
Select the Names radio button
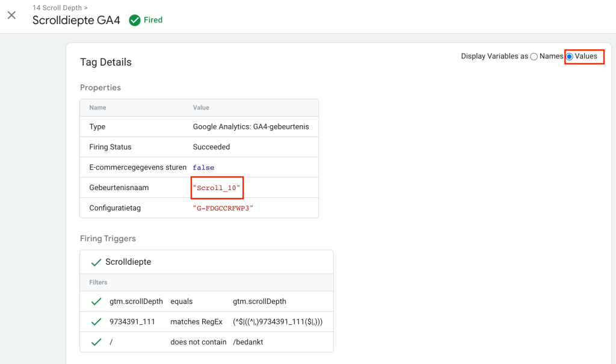click(x=534, y=57)
